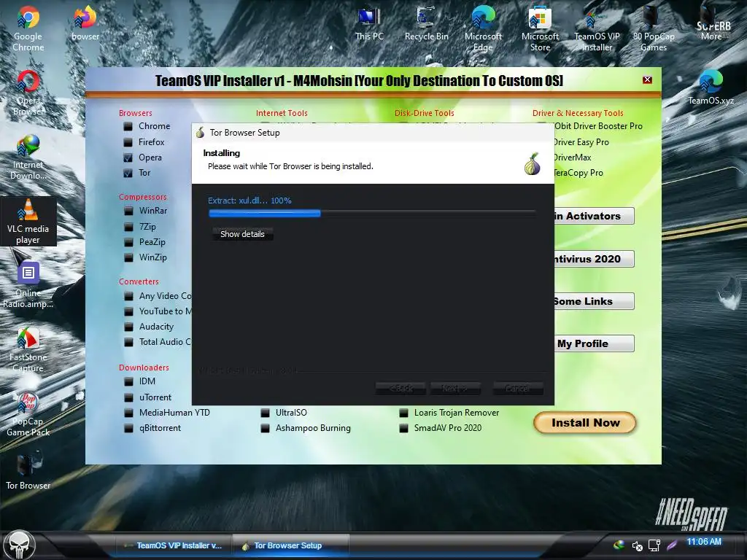Switch to TeamOS VIP Installer taskbar item

click(x=173, y=545)
